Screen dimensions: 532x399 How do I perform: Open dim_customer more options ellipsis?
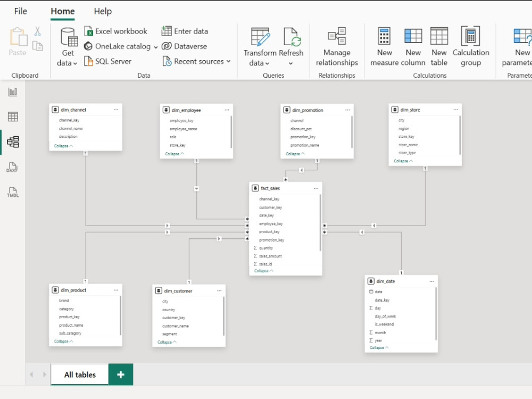pos(219,291)
